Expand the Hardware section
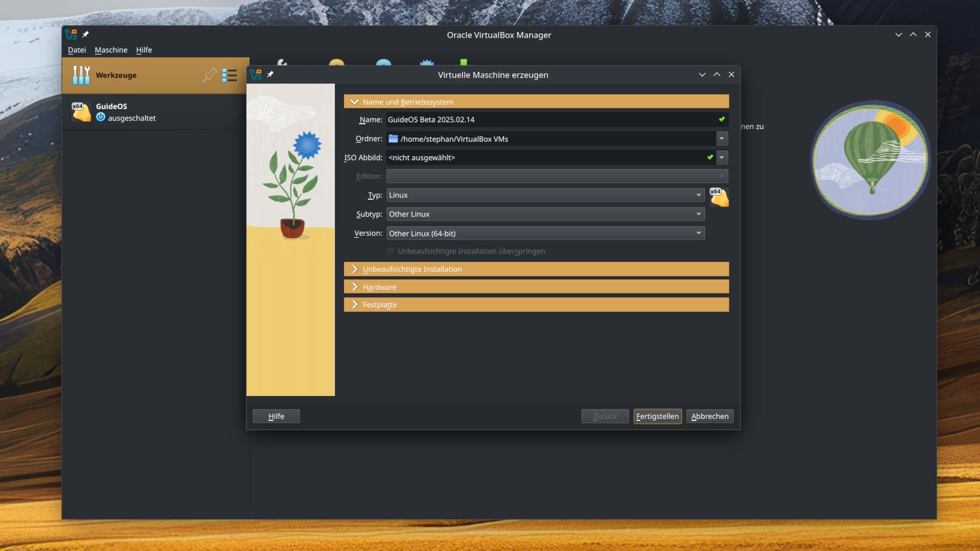Screen dimensions: 980x551 [536, 287]
